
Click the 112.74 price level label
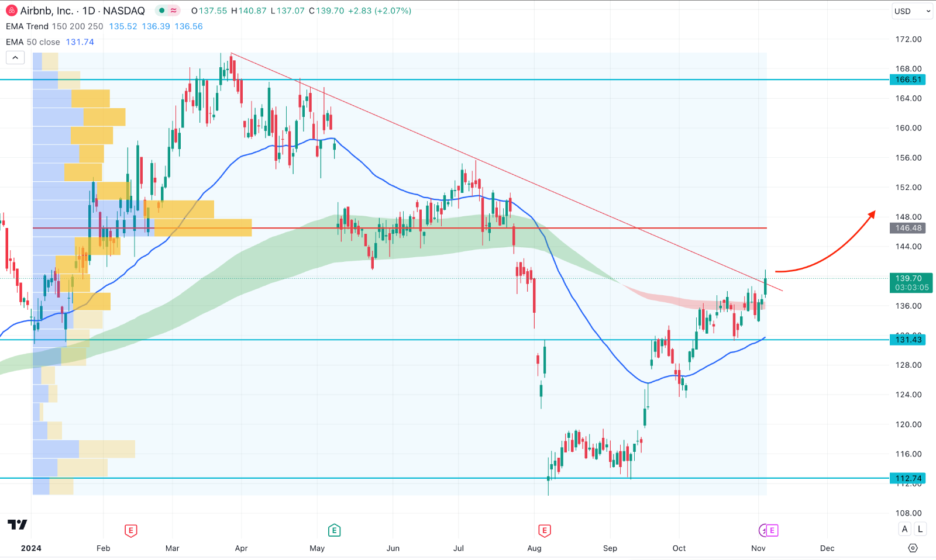click(908, 478)
